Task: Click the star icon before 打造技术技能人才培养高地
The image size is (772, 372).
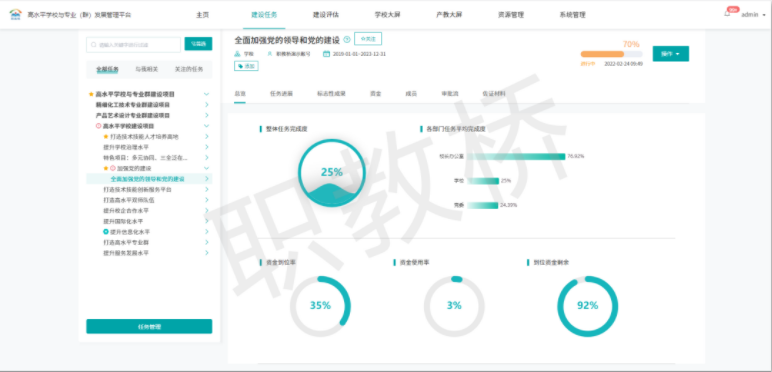Action: coord(106,136)
